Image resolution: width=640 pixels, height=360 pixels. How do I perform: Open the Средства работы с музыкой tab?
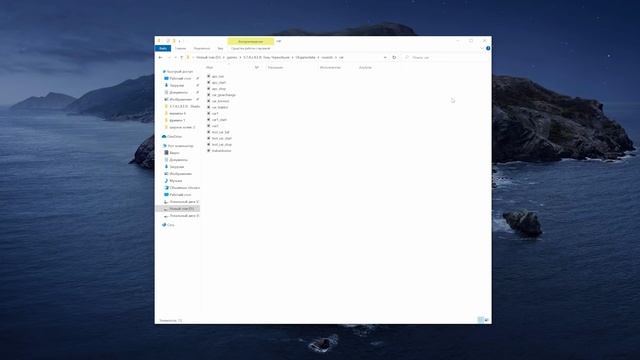click(x=251, y=48)
